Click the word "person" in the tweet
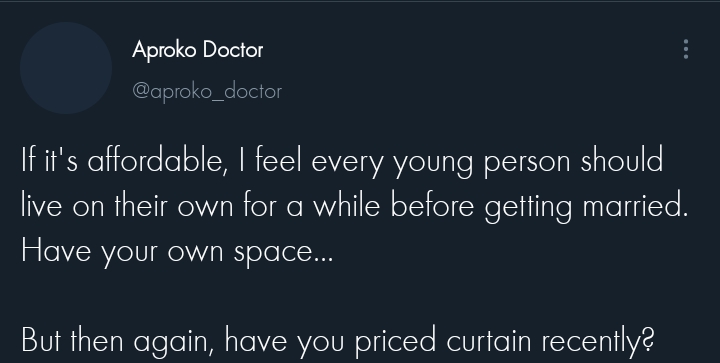720x363 pixels. pos(527,164)
